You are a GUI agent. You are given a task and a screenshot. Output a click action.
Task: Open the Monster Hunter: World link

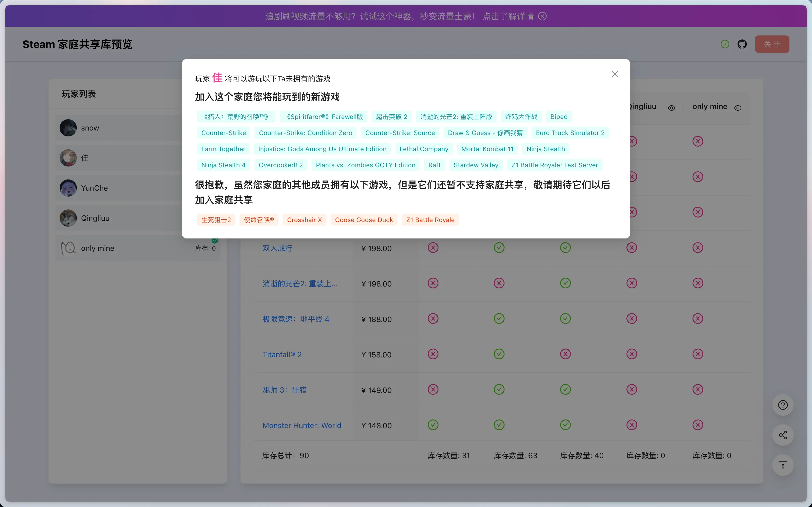pyautogui.click(x=302, y=425)
